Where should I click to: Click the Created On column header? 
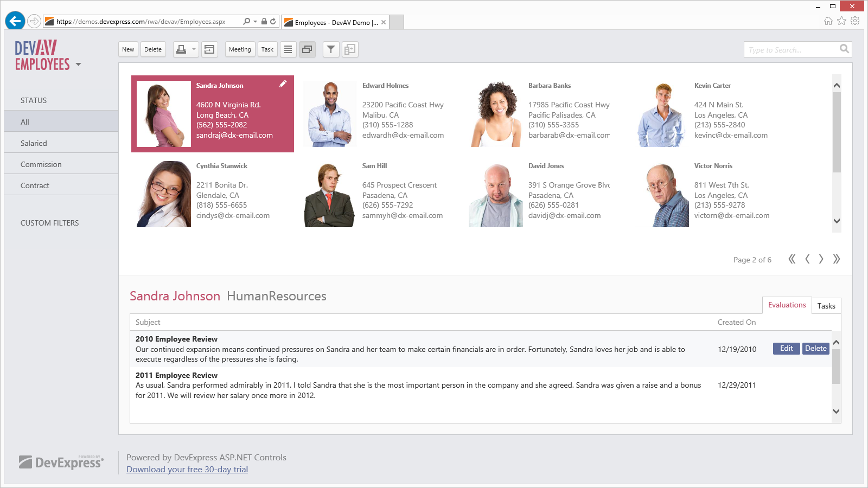pos(736,322)
